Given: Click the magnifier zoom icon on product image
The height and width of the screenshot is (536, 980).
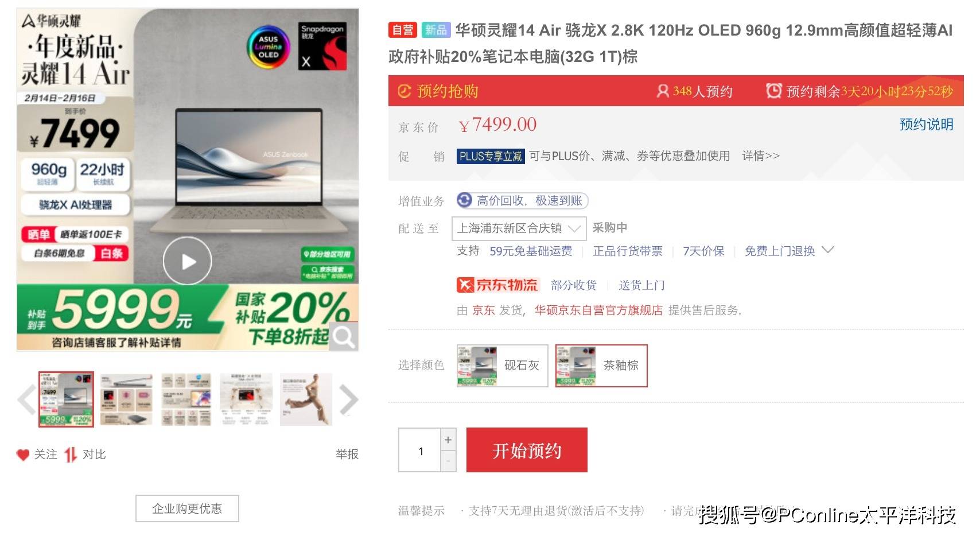Looking at the screenshot, I should coord(344,337).
